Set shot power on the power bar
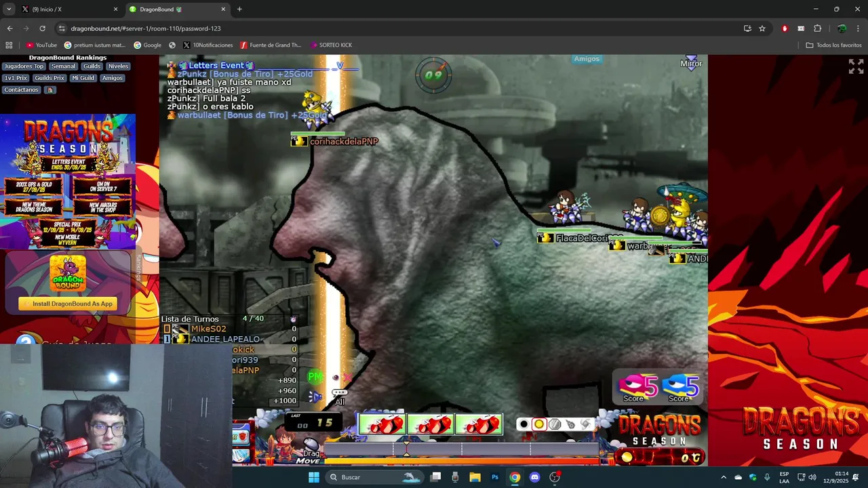868x488 pixels. tap(461, 449)
